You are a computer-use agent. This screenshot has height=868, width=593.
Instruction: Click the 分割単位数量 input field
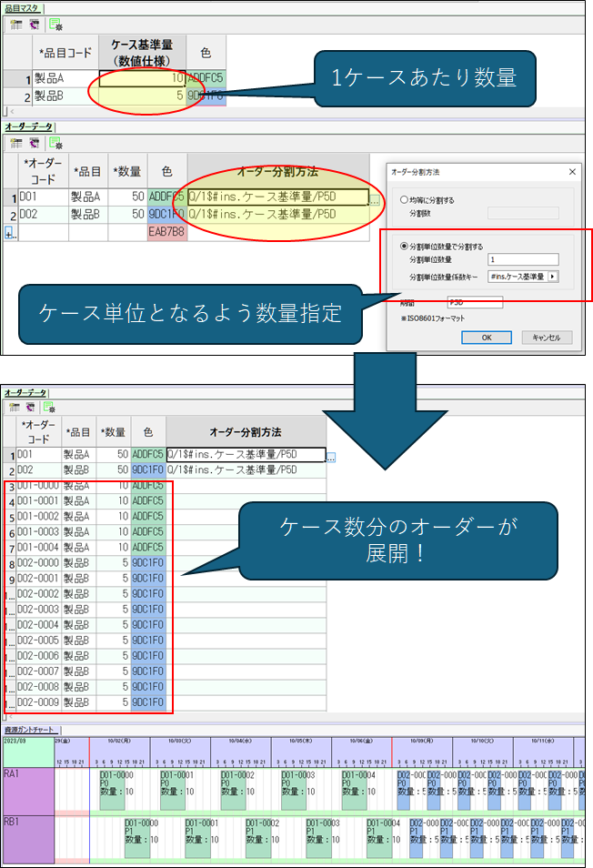click(x=523, y=260)
